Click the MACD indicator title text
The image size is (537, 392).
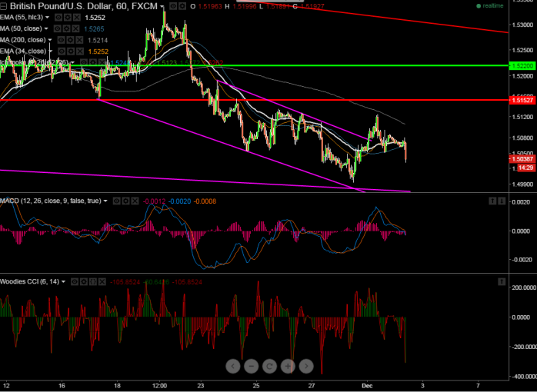click(50, 201)
